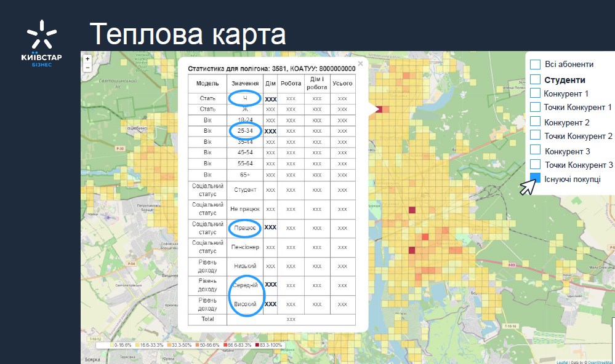The height and width of the screenshot is (364, 615).
Task: Click the 0-16.6% legend color swatch
Action: pos(111,346)
